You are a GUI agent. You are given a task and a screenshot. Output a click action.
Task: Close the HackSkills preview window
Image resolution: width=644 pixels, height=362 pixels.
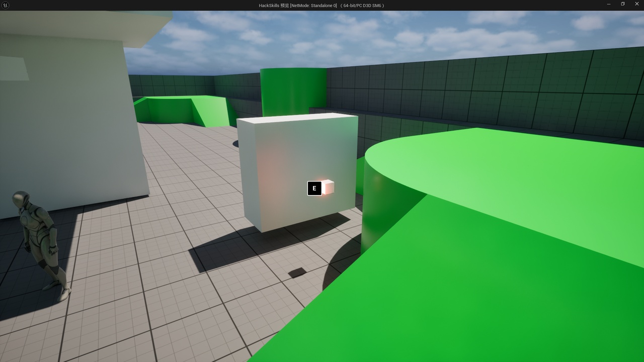[636, 5]
